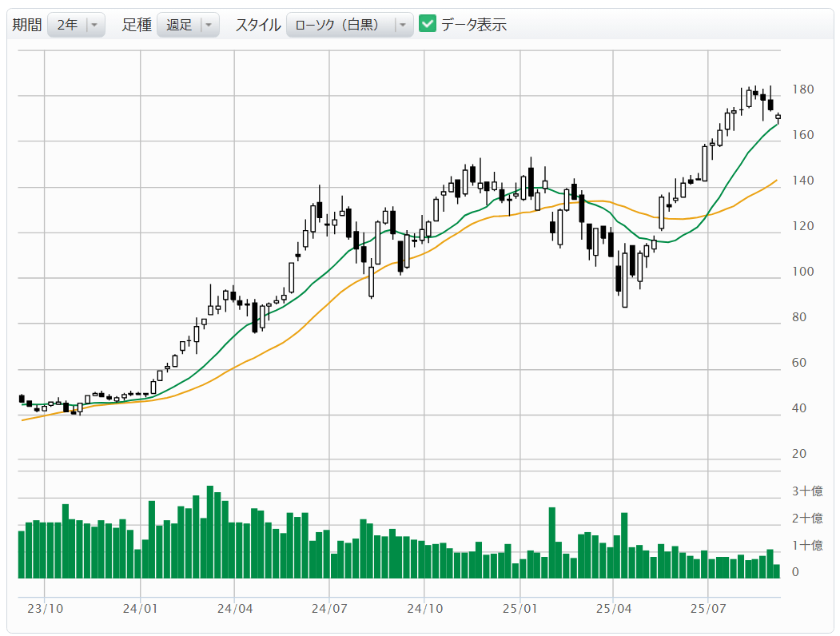This screenshot has width=840, height=636.
Task: Uncheck the green データ表示 checkbox
Action: click(x=428, y=24)
